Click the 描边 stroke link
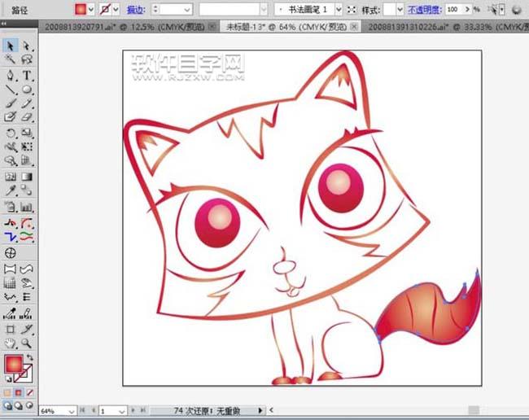 click(x=136, y=9)
